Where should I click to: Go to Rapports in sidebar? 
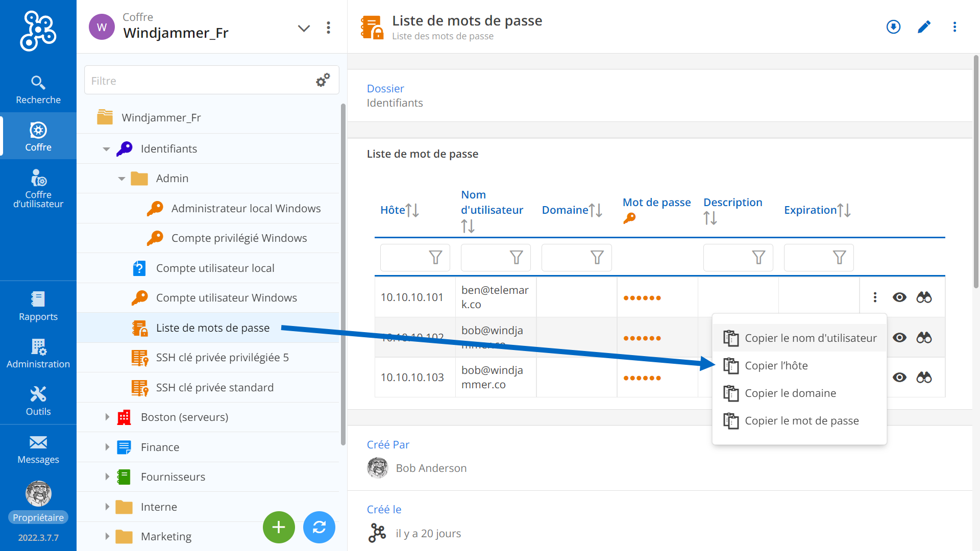[x=38, y=306]
